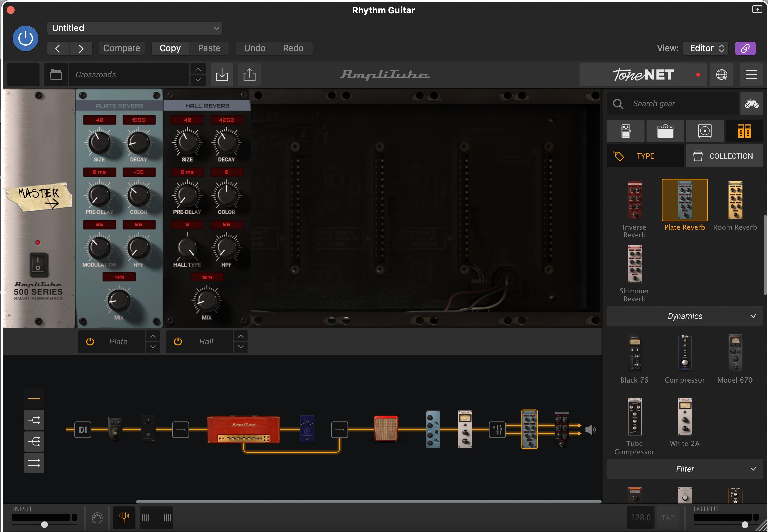Step to next preset down arrow
The image size is (768, 532).
pos(198,80)
